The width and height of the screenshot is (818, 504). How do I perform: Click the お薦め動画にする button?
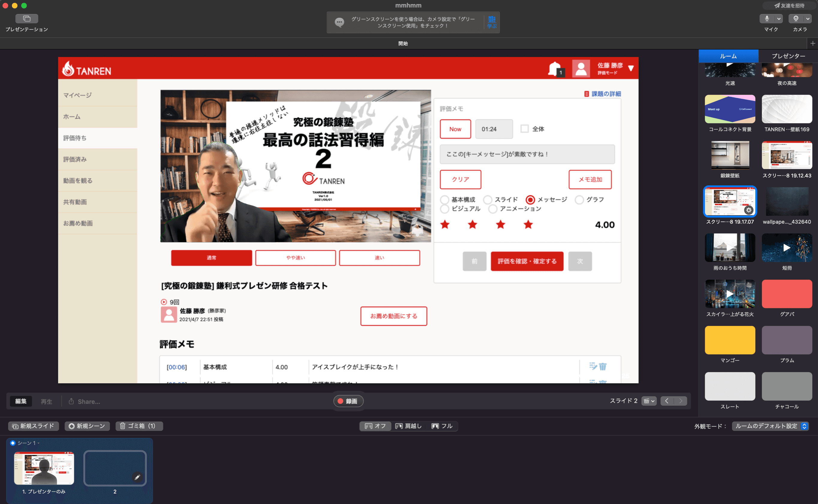[x=393, y=316]
